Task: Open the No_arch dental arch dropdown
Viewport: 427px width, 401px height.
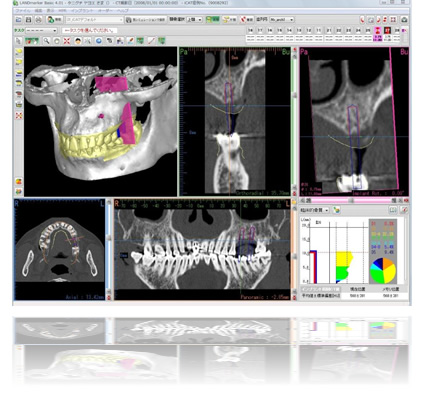Action: pos(282,20)
